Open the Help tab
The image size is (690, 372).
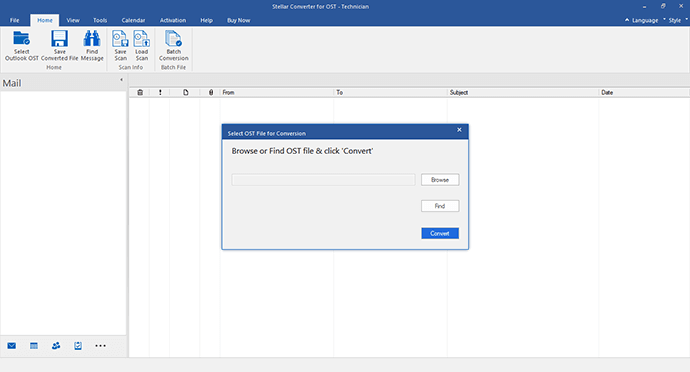point(206,20)
